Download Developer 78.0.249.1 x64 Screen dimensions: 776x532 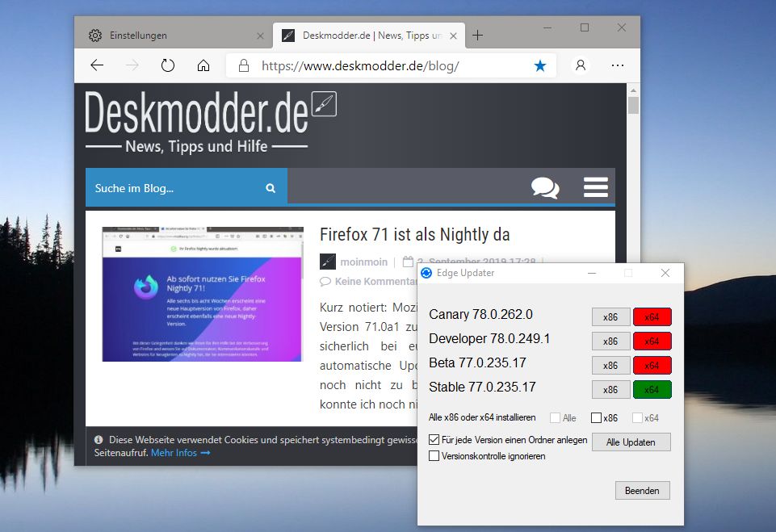pos(652,341)
